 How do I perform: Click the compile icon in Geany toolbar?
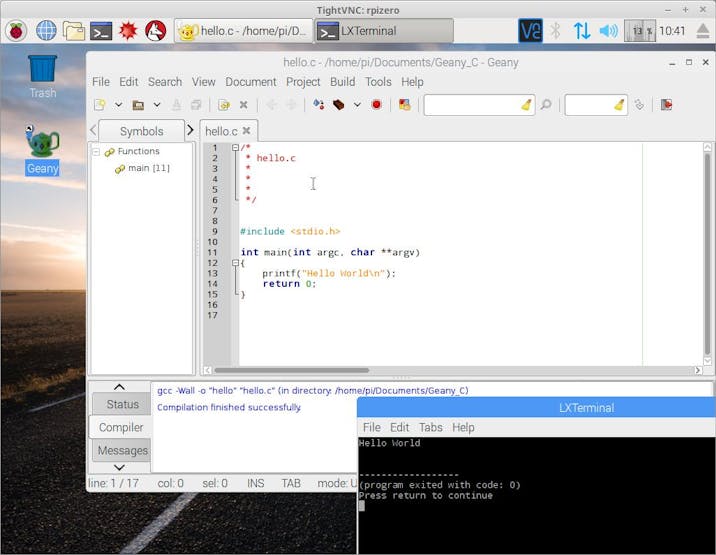coord(318,104)
